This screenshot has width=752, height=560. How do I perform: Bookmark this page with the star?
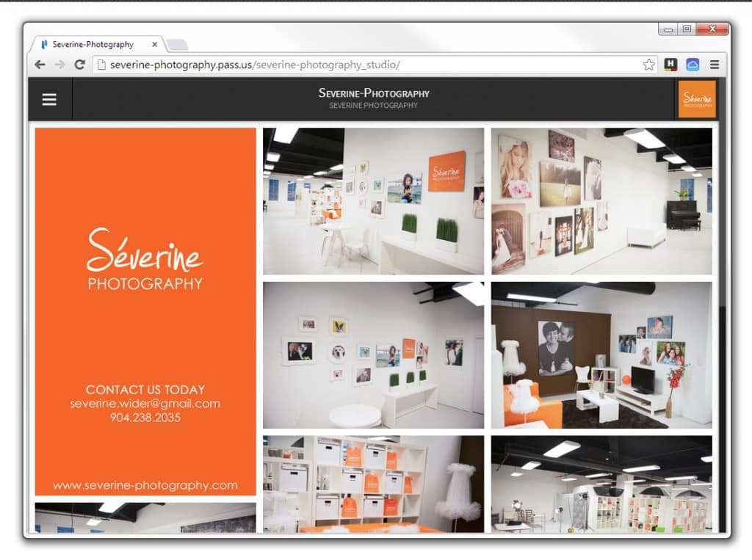point(648,65)
